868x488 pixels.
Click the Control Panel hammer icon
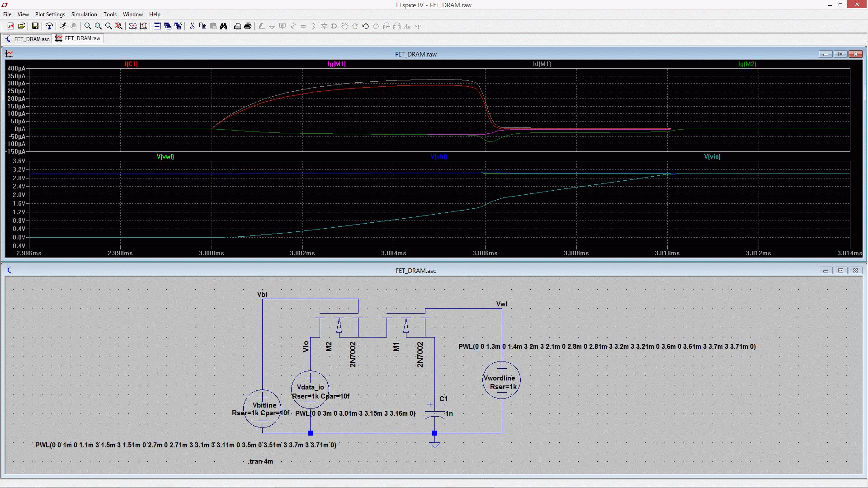pyautogui.click(x=49, y=26)
